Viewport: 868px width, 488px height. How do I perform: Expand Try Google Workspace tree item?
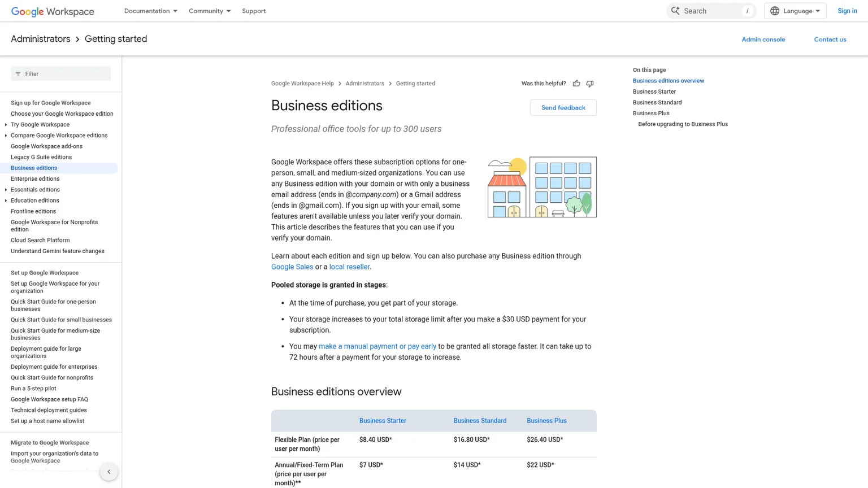point(6,125)
